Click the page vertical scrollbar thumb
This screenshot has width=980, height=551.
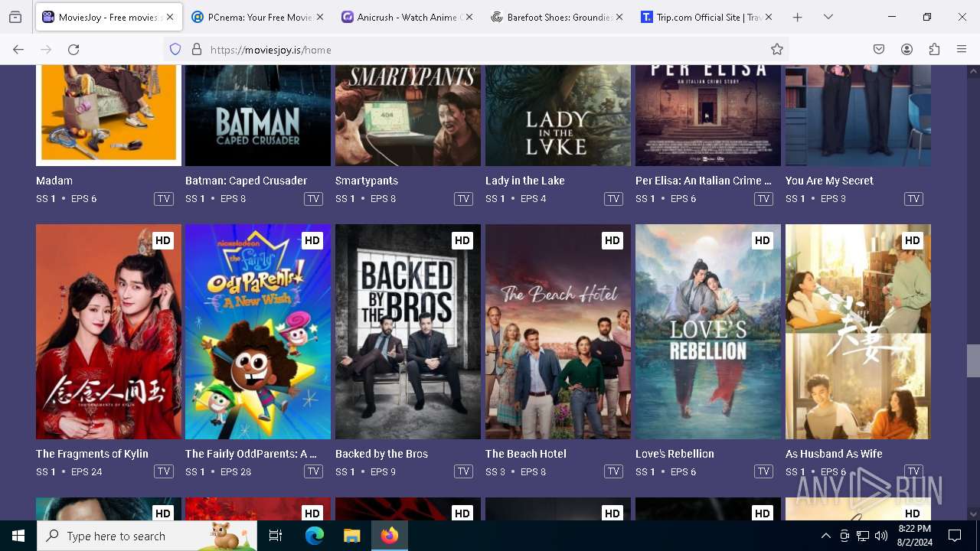[973, 360]
